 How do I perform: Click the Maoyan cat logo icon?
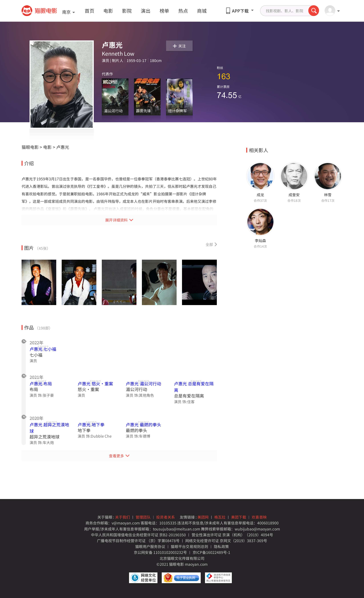(27, 11)
